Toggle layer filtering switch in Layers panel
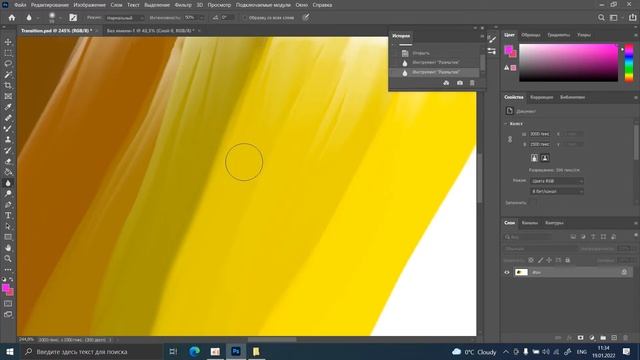This screenshot has height=360, width=640. click(636, 236)
